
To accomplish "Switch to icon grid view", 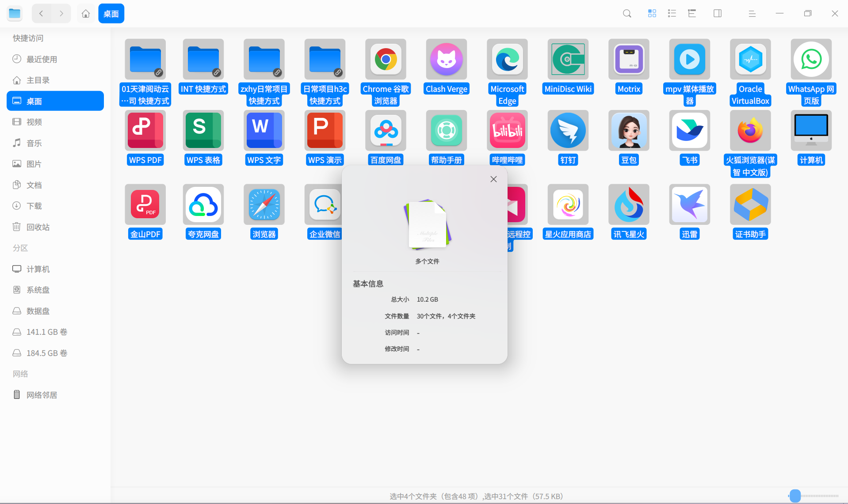I will (x=652, y=14).
